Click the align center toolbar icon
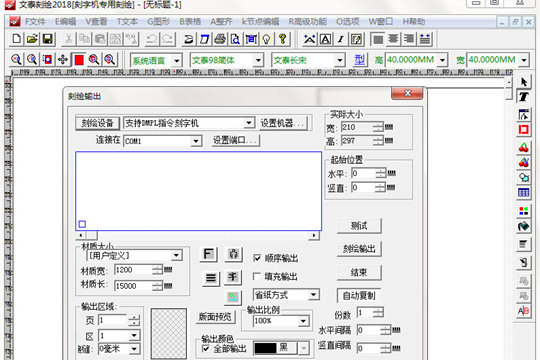Viewport: 540px width, 360px height. [393, 39]
